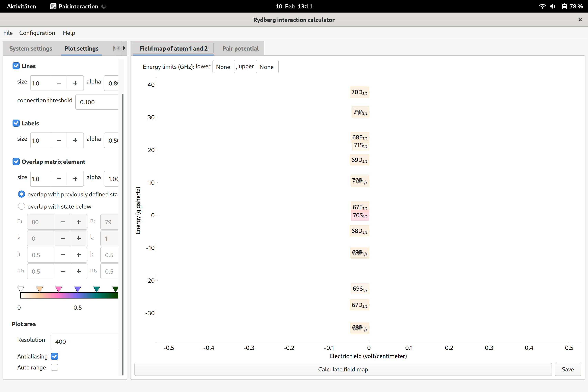The width and height of the screenshot is (588, 392).
Task: Click the Pairinteraction icon in the top bar
Action: tap(53, 6)
